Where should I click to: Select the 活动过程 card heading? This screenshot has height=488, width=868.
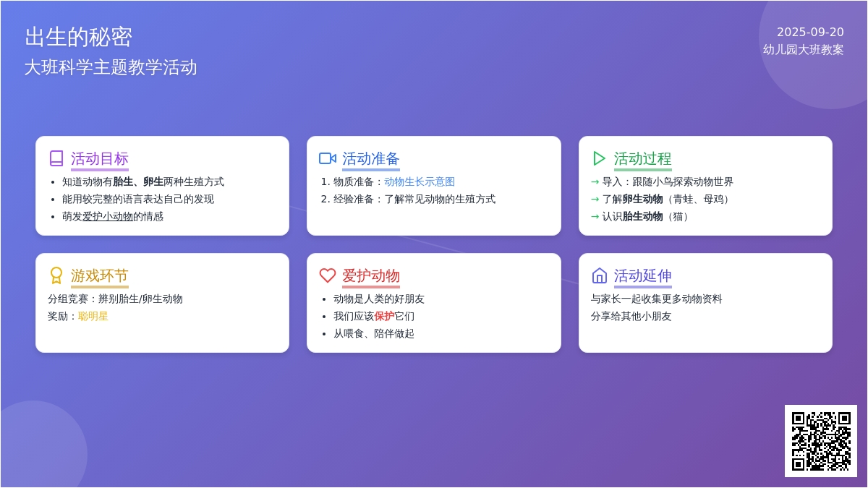click(x=642, y=158)
